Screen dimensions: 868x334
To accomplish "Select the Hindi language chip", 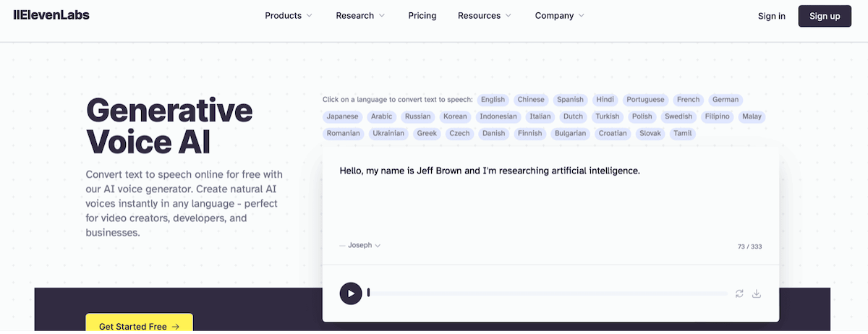I will tap(605, 100).
